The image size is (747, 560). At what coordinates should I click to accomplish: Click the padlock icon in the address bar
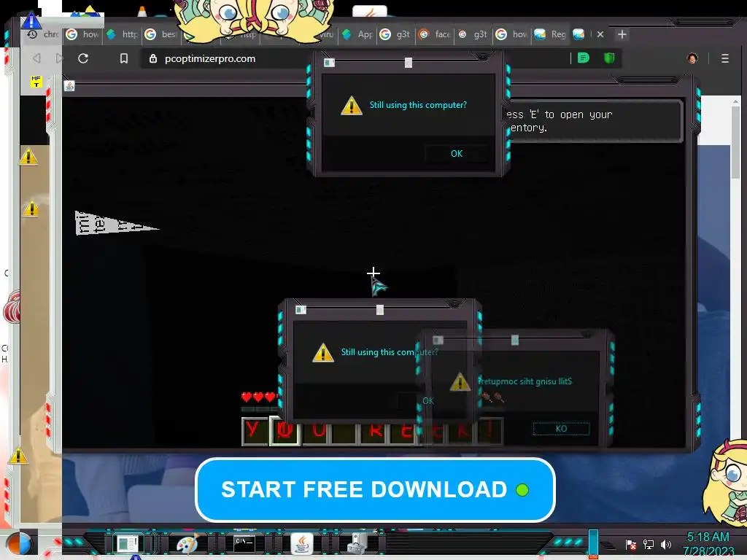click(x=153, y=58)
